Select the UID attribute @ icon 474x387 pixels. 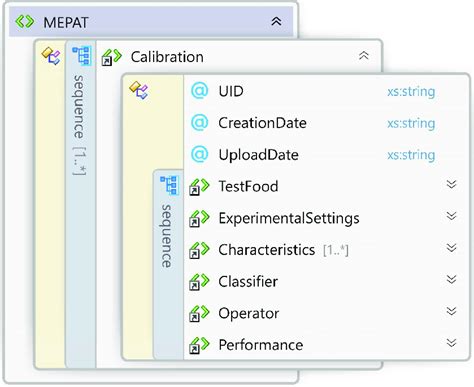pyautogui.click(x=200, y=91)
